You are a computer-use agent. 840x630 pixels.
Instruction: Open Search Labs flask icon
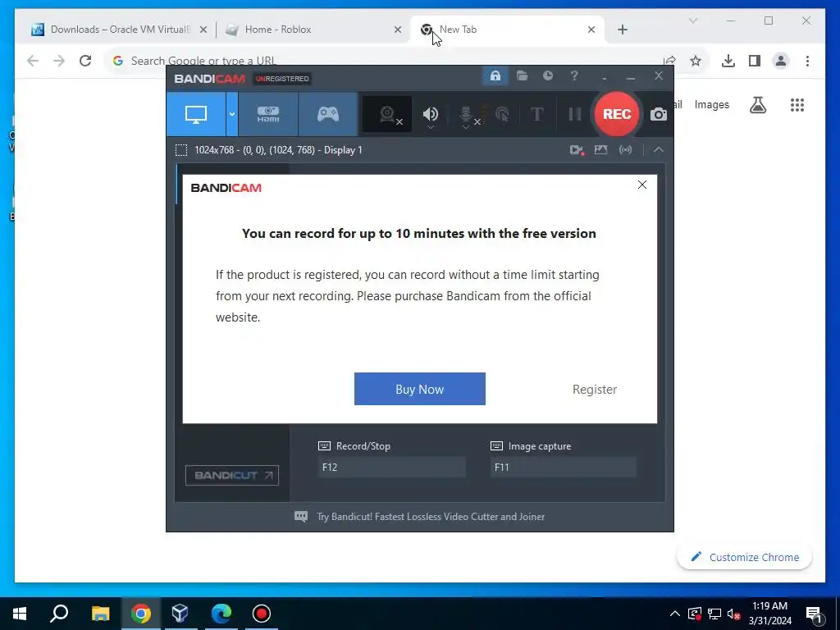[757, 105]
